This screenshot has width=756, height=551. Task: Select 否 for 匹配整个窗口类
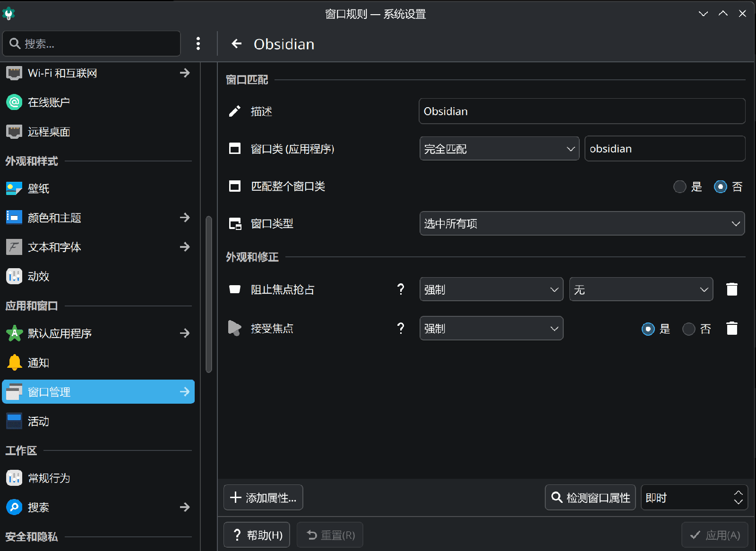coord(720,187)
